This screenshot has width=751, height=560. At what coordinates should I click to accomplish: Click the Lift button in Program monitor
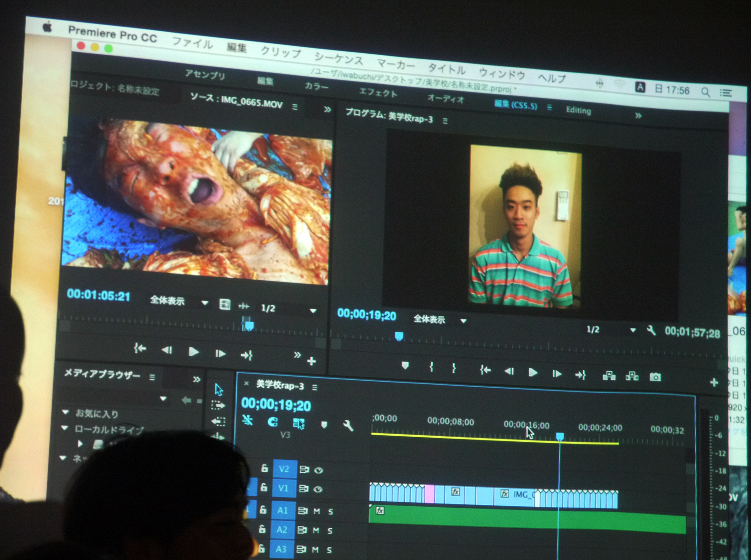coord(609,376)
